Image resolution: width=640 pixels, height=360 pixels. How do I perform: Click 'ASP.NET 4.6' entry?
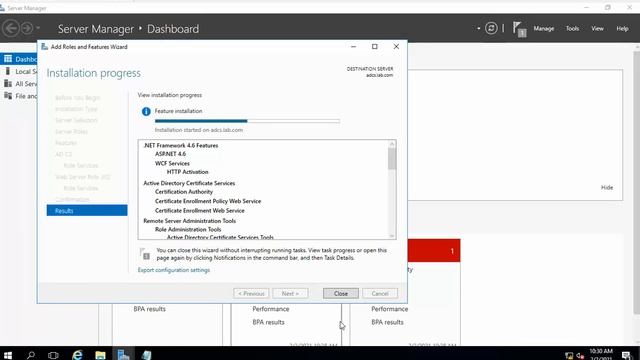pyautogui.click(x=170, y=154)
